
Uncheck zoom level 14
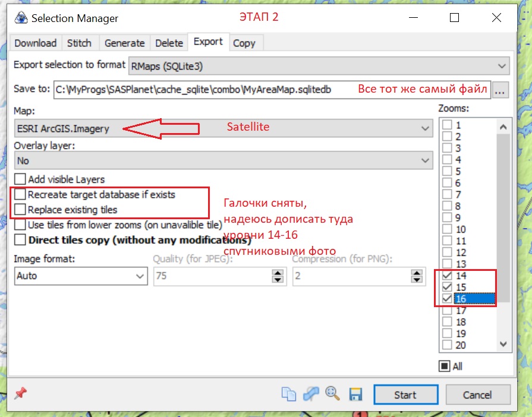point(447,276)
